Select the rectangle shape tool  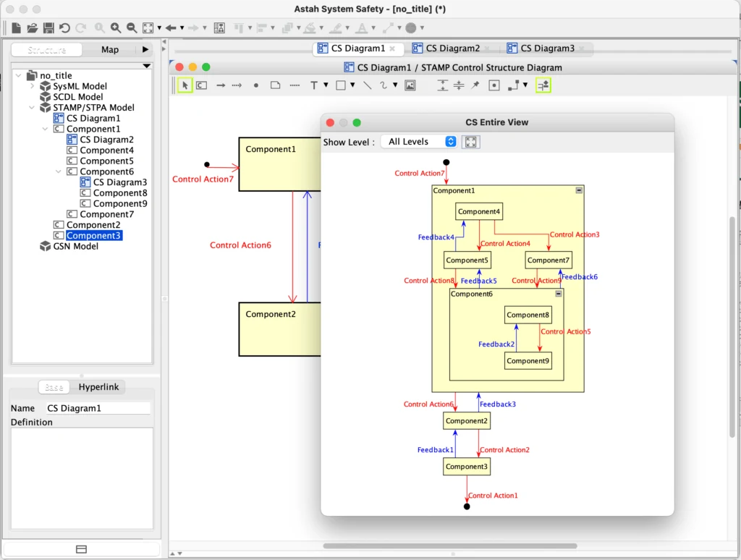341,85
